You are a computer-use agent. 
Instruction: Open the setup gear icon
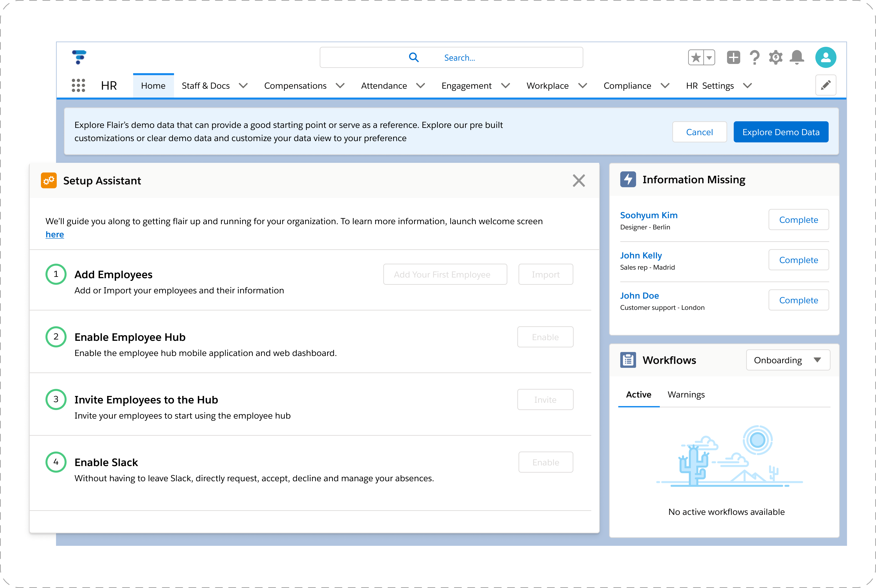[x=776, y=58]
